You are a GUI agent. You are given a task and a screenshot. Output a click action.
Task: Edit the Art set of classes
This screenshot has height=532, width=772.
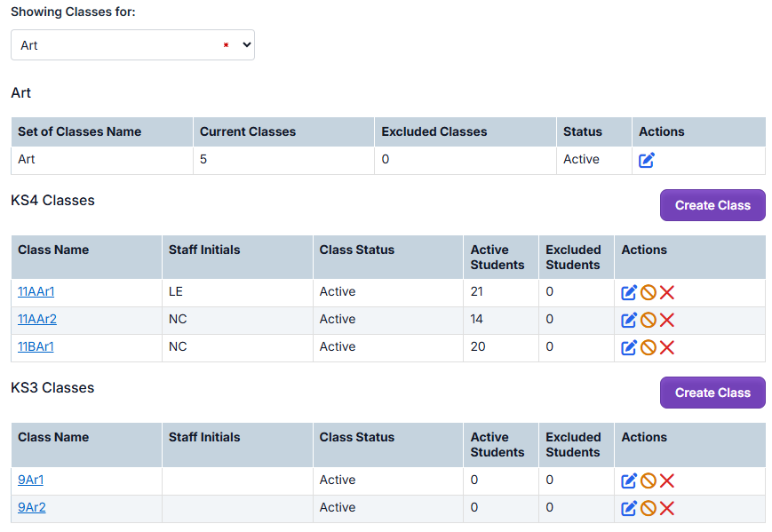647,160
